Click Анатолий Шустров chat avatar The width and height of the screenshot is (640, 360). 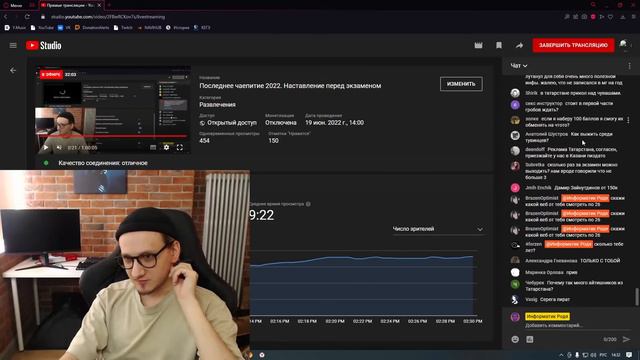pos(515,135)
